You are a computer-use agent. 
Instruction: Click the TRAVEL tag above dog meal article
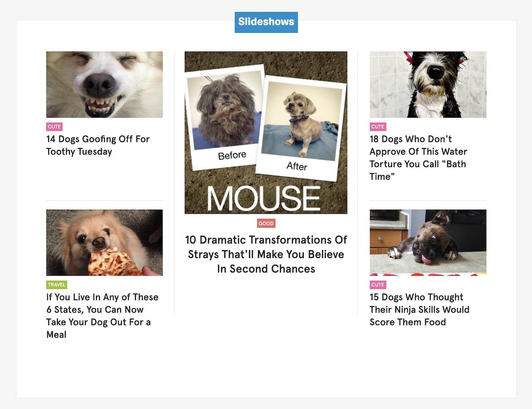[57, 285]
